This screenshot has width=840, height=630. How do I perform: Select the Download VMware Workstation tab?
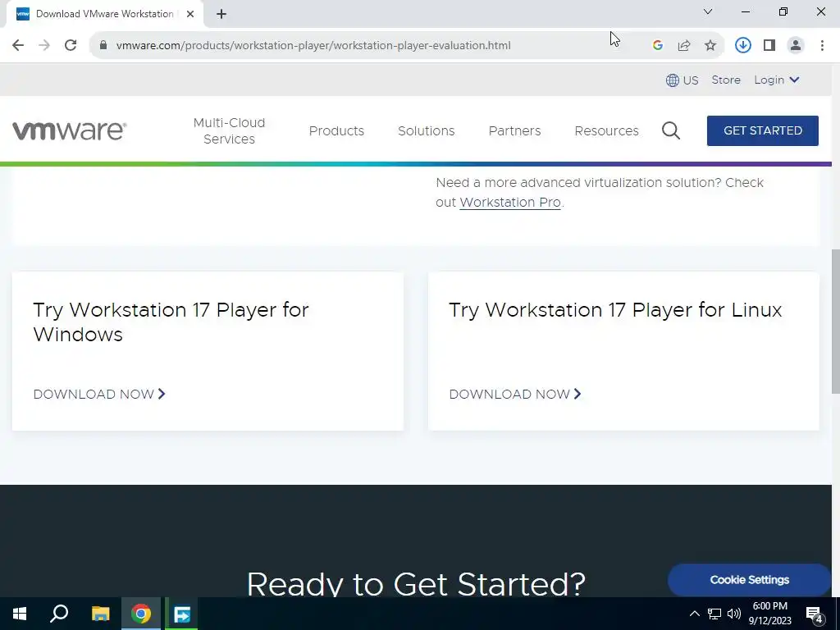point(105,14)
